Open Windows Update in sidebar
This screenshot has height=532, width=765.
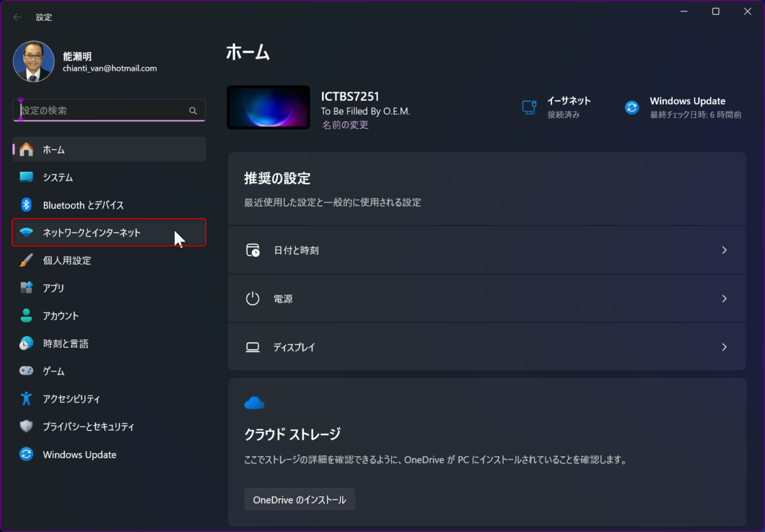pyautogui.click(x=109, y=454)
